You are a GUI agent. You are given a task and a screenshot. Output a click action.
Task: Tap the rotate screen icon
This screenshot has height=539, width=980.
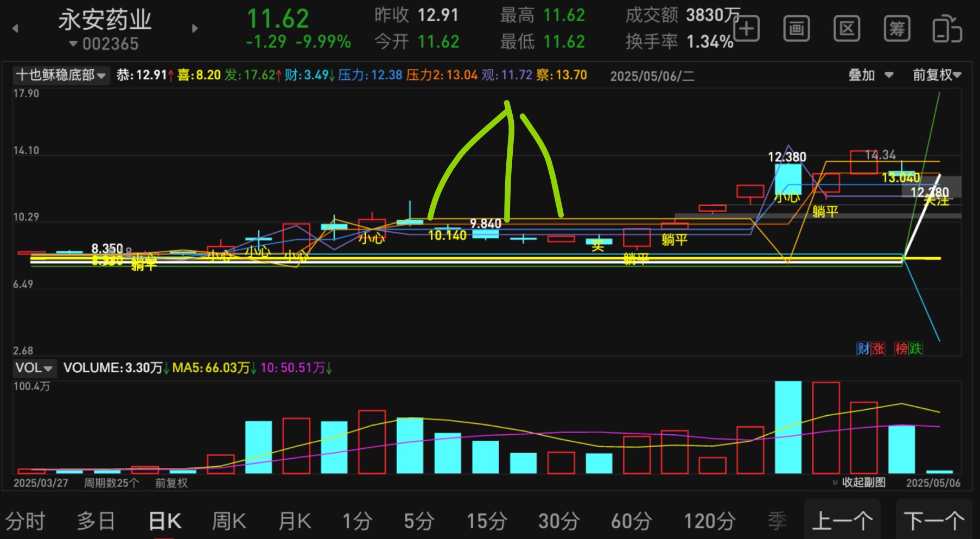pos(947,29)
